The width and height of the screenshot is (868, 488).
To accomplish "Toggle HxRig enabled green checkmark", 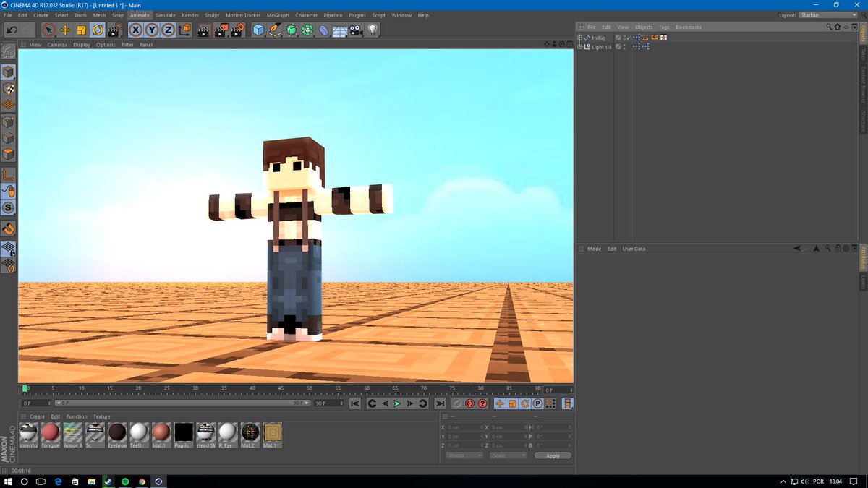I will pyautogui.click(x=628, y=38).
